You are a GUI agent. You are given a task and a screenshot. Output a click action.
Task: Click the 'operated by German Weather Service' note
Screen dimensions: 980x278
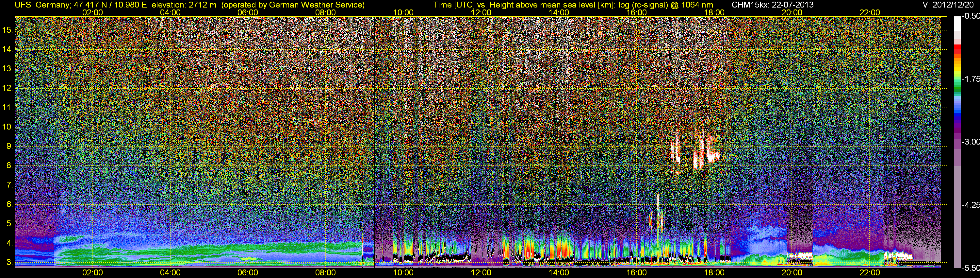coord(293,5)
